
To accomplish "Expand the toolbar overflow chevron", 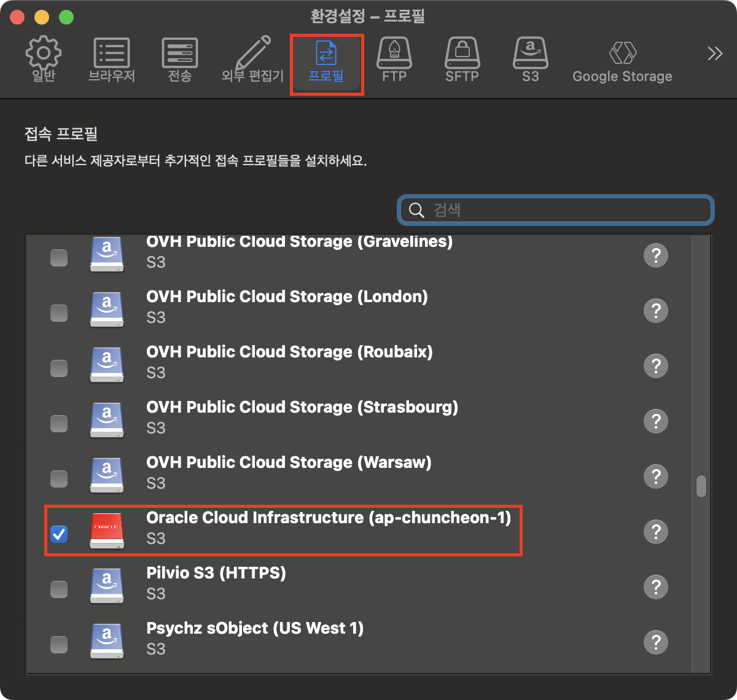I will [715, 54].
